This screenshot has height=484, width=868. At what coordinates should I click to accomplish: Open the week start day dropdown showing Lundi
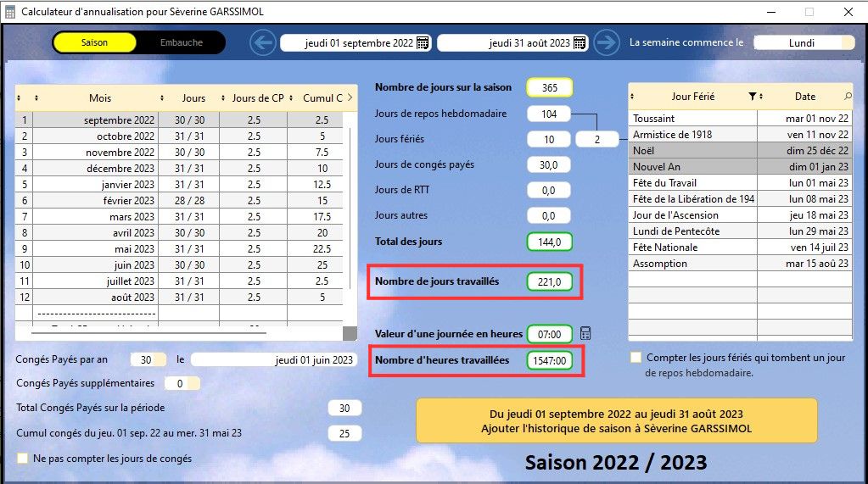pyautogui.click(x=804, y=42)
